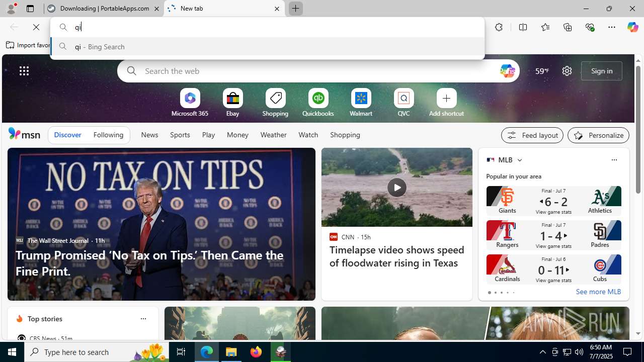Open the Trump No Tax on Tips story
Image resolution: width=644 pixels, height=362 pixels.
pyautogui.click(x=161, y=224)
